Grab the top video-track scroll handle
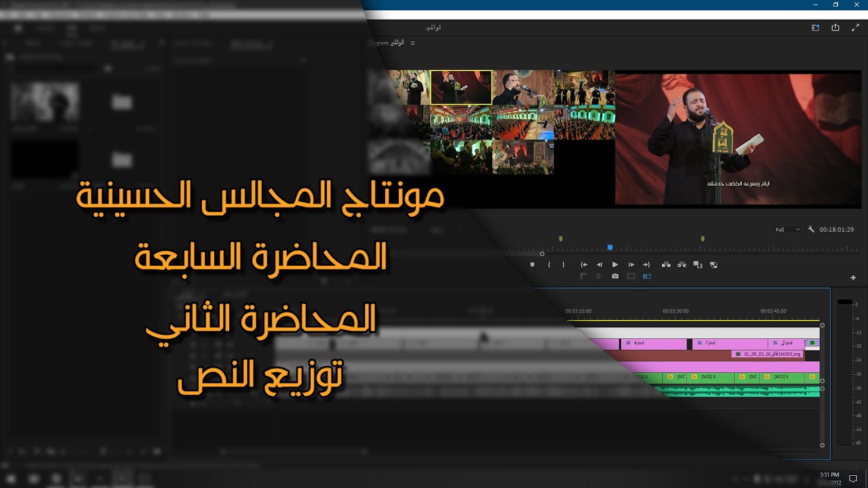The image size is (868, 488). (x=823, y=325)
